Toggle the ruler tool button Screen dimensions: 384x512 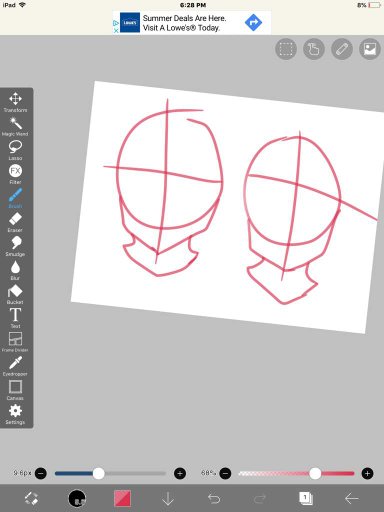coord(342,49)
